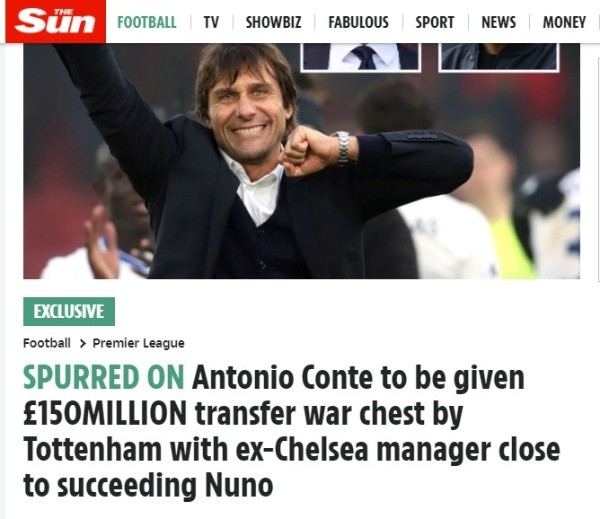The image size is (600, 519).
Task: Open the SHOWBIZ section
Action: click(273, 22)
